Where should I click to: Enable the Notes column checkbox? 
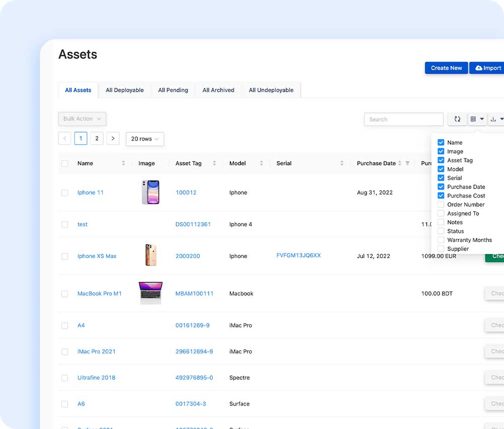(x=441, y=222)
